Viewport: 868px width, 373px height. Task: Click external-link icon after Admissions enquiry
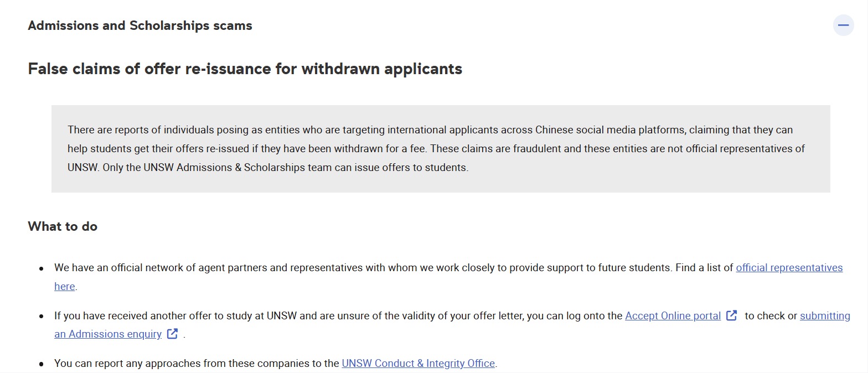(173, 334)
